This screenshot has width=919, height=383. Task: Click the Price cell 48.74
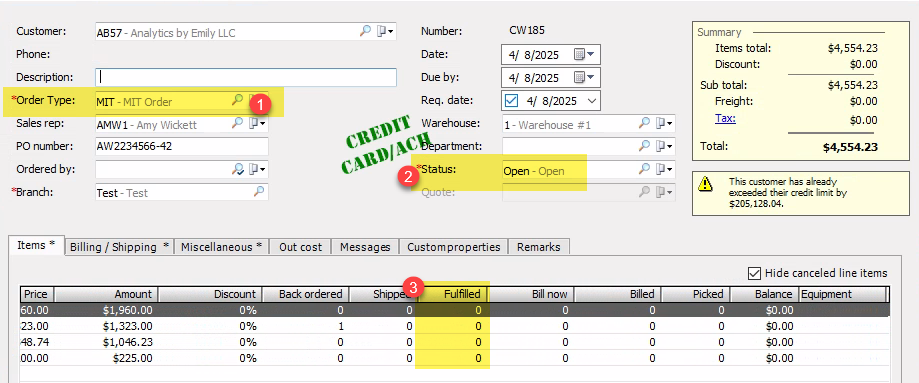coord(37,341)
